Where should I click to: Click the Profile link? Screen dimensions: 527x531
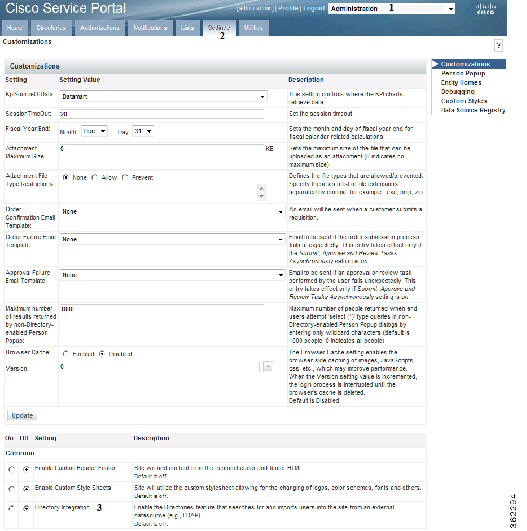[x=288, y=8]
